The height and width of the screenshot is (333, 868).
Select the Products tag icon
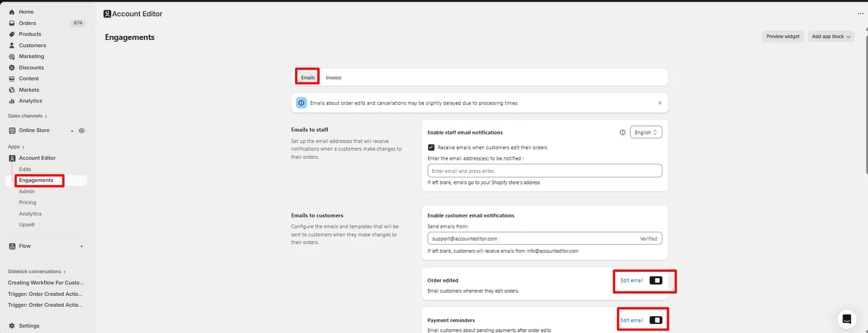point(12,34)
